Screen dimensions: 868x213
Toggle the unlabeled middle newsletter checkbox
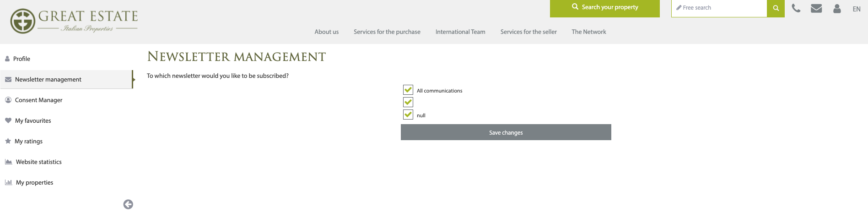click(408, 102)
